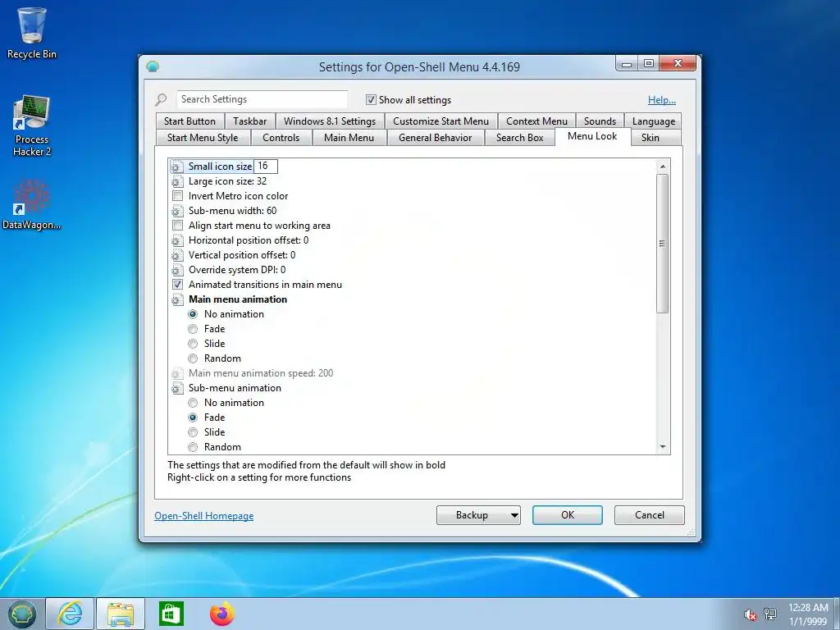Click the settings list scroll down arrow
This screenshot has height=630, width=840.
tap(663, 447)
